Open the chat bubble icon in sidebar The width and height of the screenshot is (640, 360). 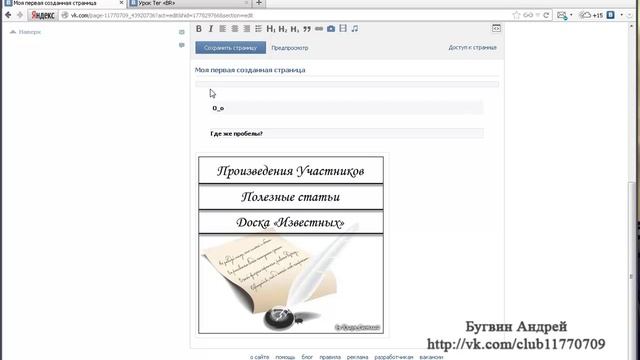pos(182,45)
